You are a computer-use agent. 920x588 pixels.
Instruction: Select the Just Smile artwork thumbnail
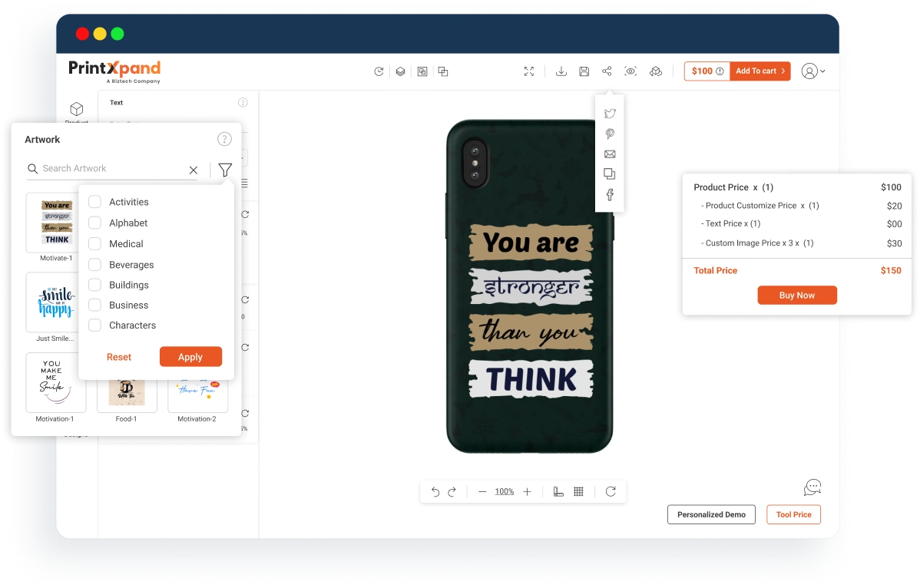(x=55, y=302)
